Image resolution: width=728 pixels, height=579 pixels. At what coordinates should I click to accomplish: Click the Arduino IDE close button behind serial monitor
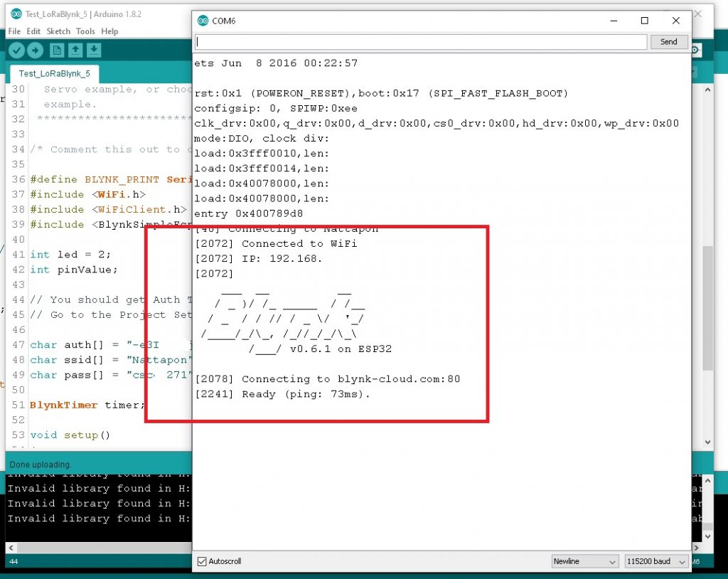(698, 14)
